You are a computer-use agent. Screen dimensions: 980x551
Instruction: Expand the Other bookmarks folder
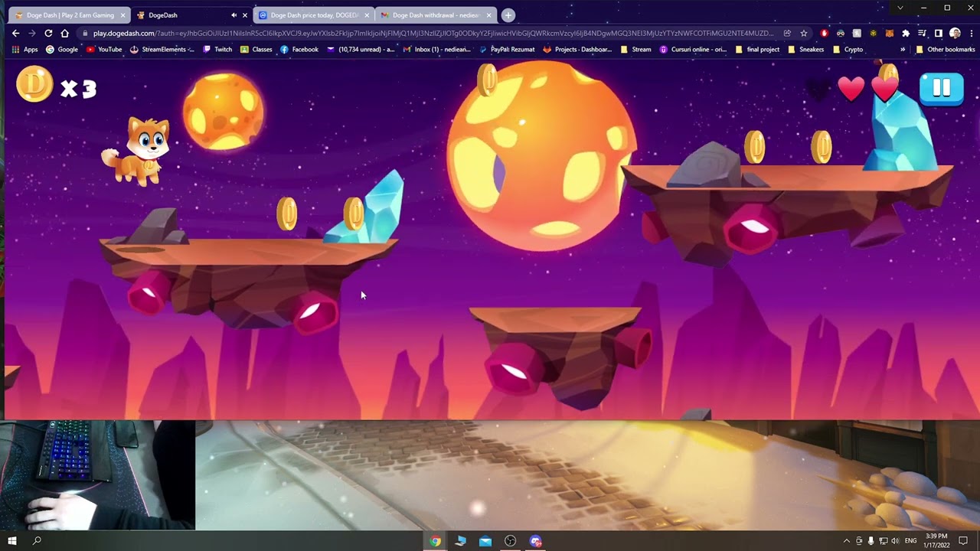[x=946, y=49]
